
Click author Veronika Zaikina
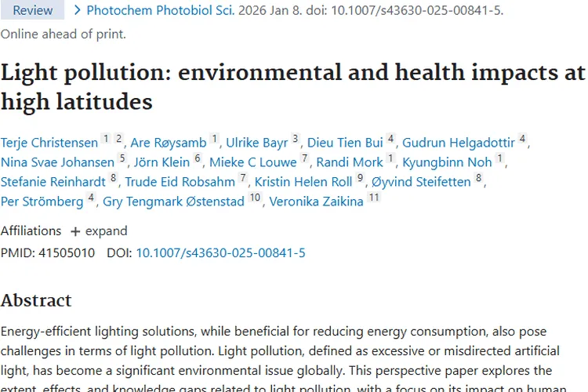[316, 201]
